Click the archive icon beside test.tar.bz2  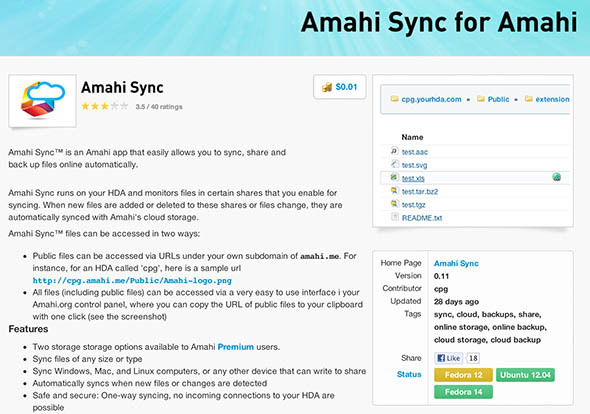pos(394,191)
